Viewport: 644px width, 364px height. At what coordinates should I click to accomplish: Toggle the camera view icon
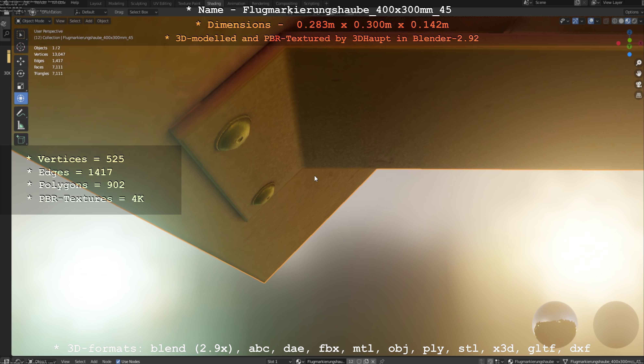tap(638, 85)
